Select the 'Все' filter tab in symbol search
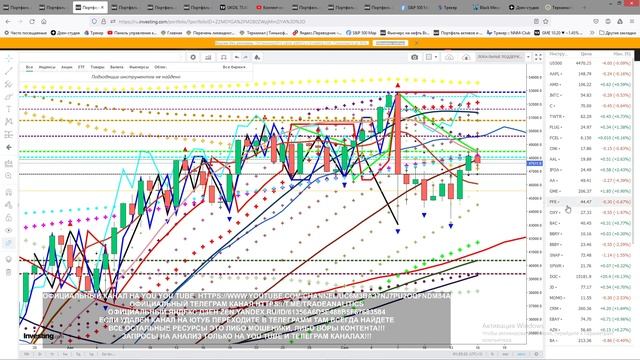This screenshot has width=640, height=360. tap(29, 67)
